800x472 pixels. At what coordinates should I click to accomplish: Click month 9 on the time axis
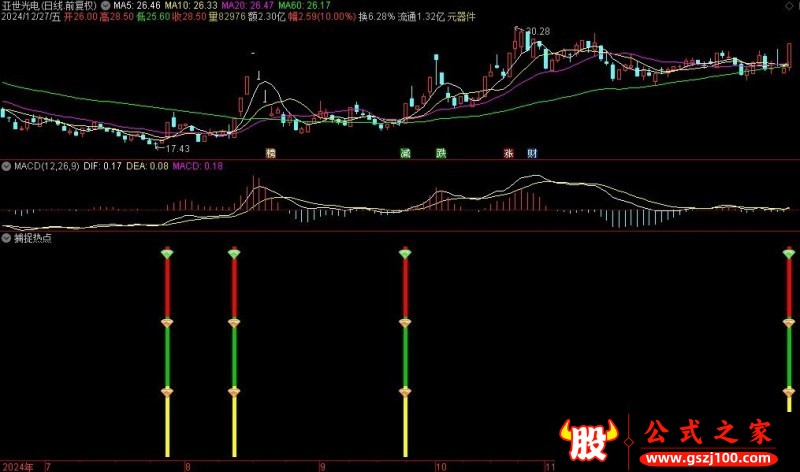(x=322, y=467)
